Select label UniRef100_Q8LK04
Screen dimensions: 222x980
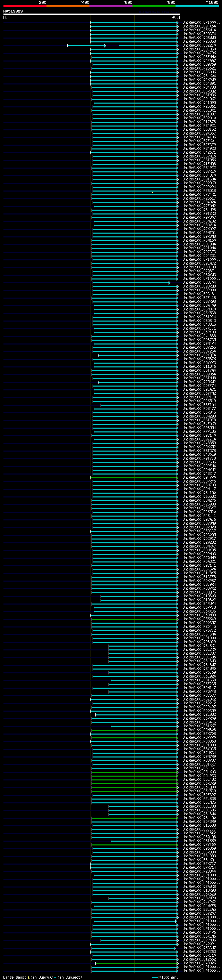coord(199,76)
